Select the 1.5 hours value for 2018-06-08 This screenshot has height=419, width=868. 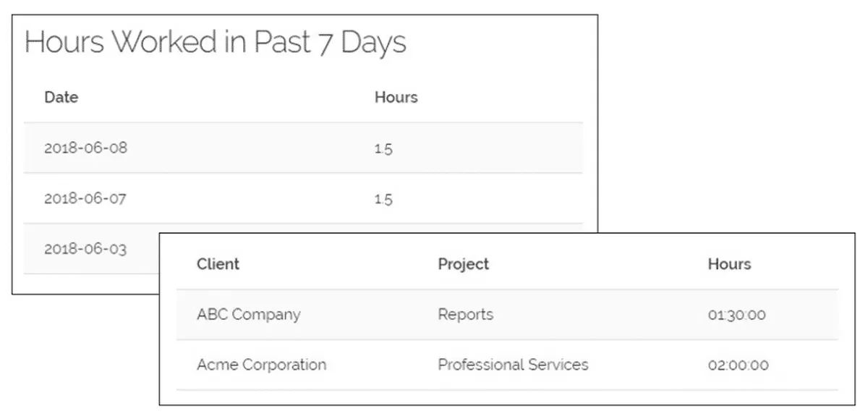[383, 149]
